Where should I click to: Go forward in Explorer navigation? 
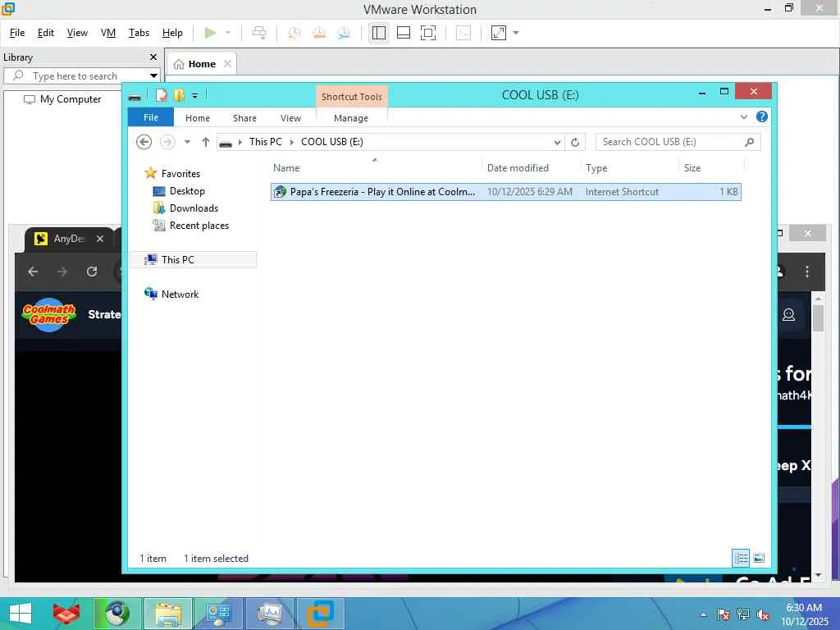[x=167, y=142]
